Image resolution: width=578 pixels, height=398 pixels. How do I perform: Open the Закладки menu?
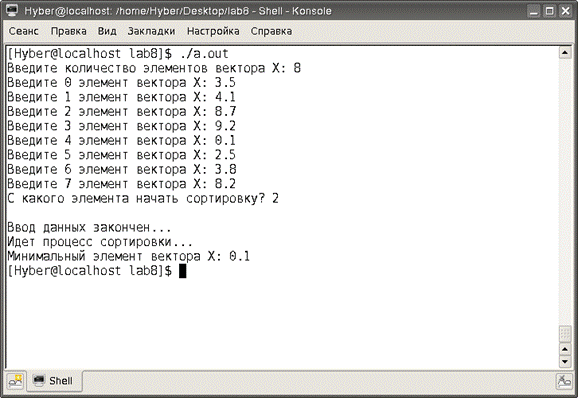pos(151,31)
